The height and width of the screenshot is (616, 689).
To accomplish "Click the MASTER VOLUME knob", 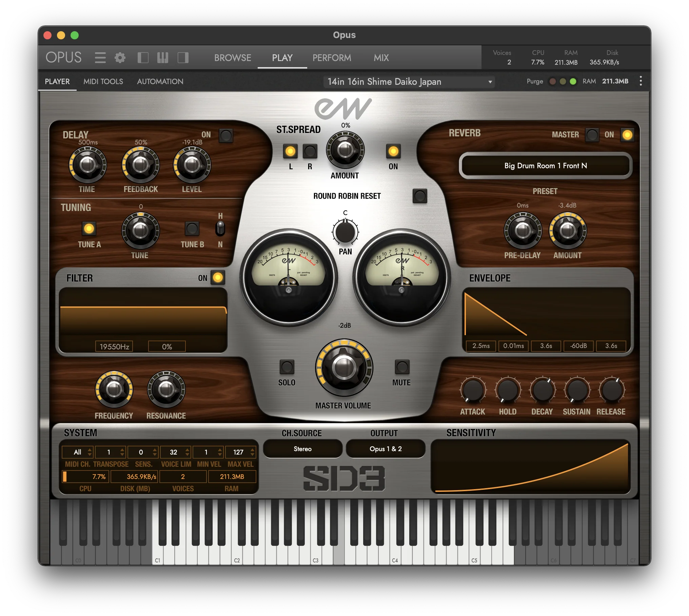I will tap(344, 367).
